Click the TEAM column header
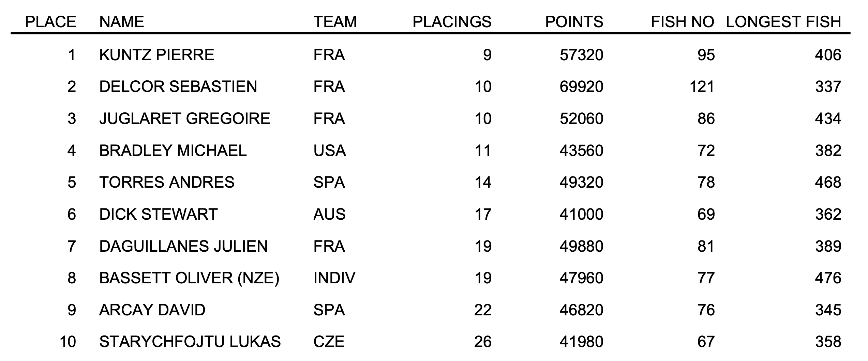The width and height of the screenshot is (868, 361). point(335,22)
